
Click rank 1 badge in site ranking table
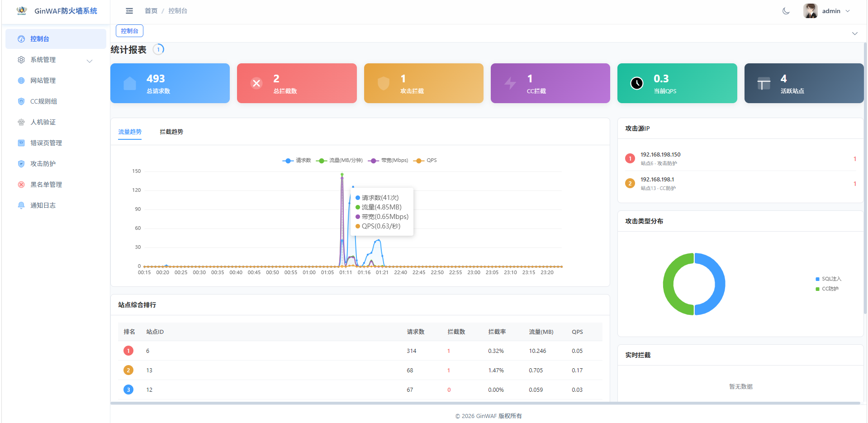click(128, 351)
